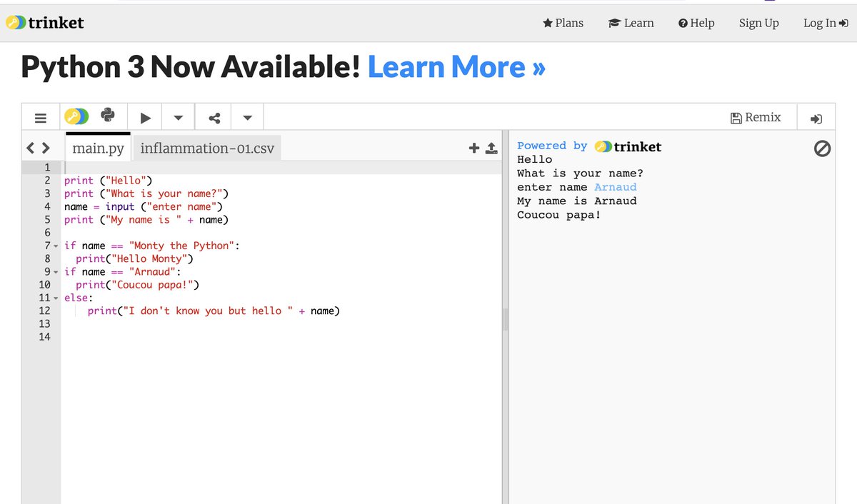The width and height of the screenshot is (857, 504).
Task: Click the Arnaud input text in console
Action: [x=616, y=187]
